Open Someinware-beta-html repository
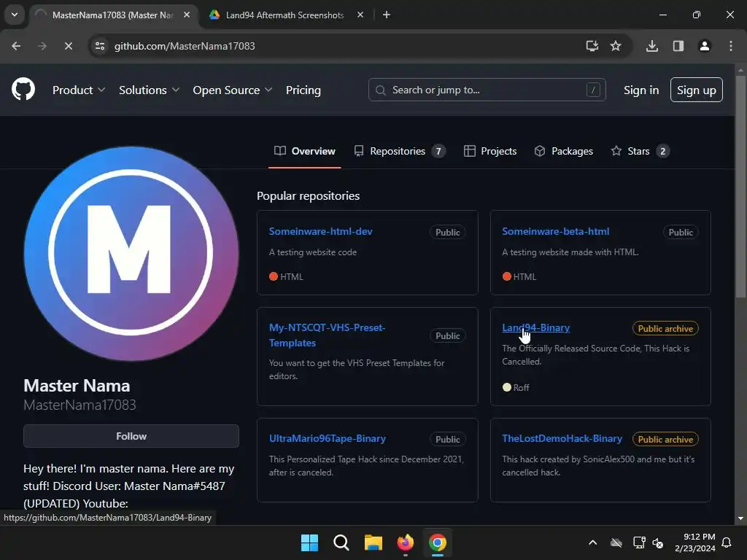 click(555, 231)
